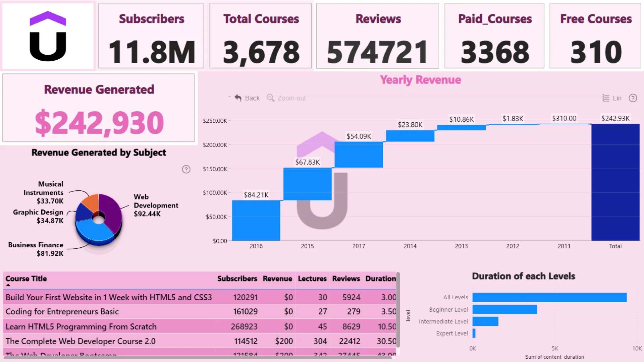Click the Zoom-out magnifier icon
This screenshot has height=362, width=644.
pos(270,98)
